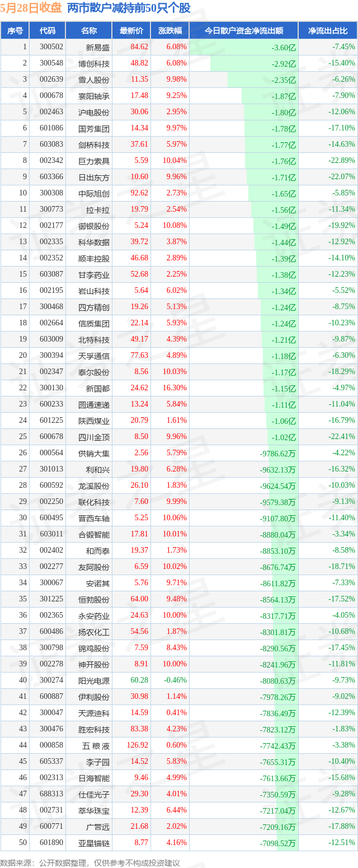Click 友阿股份 outflow ratio -18.71%
Image resolution: width=358 pixels, height=868 pixels.
[342, 567]
